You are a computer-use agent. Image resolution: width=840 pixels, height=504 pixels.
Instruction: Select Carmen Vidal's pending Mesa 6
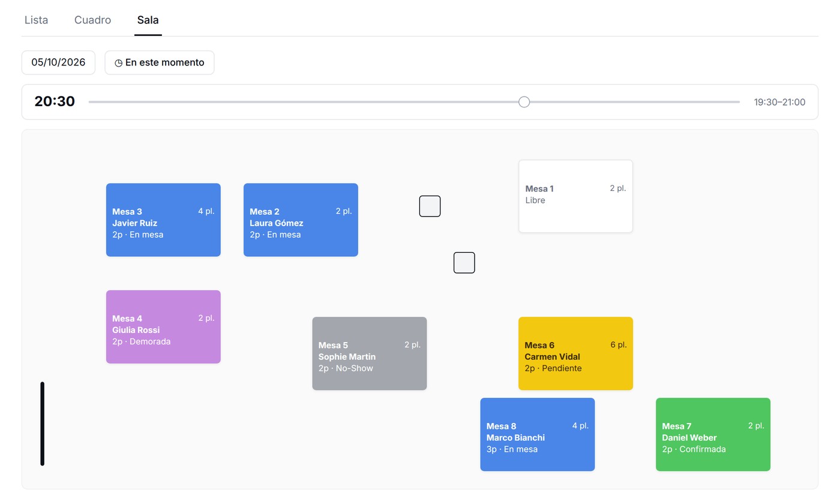point(575,353)
